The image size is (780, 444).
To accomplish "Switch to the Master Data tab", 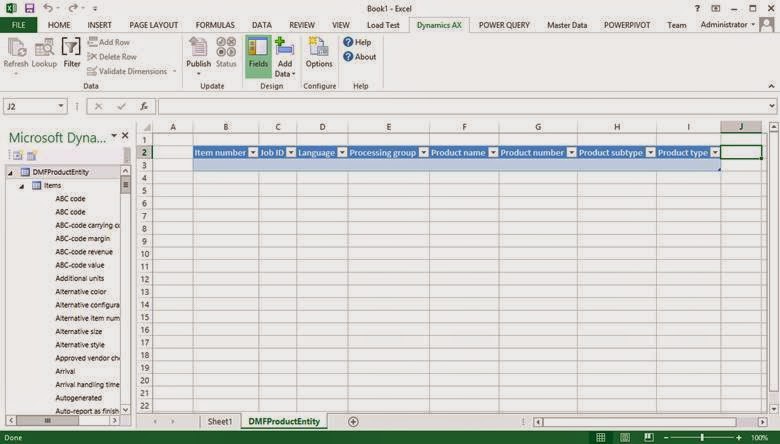I will point(567,25).
